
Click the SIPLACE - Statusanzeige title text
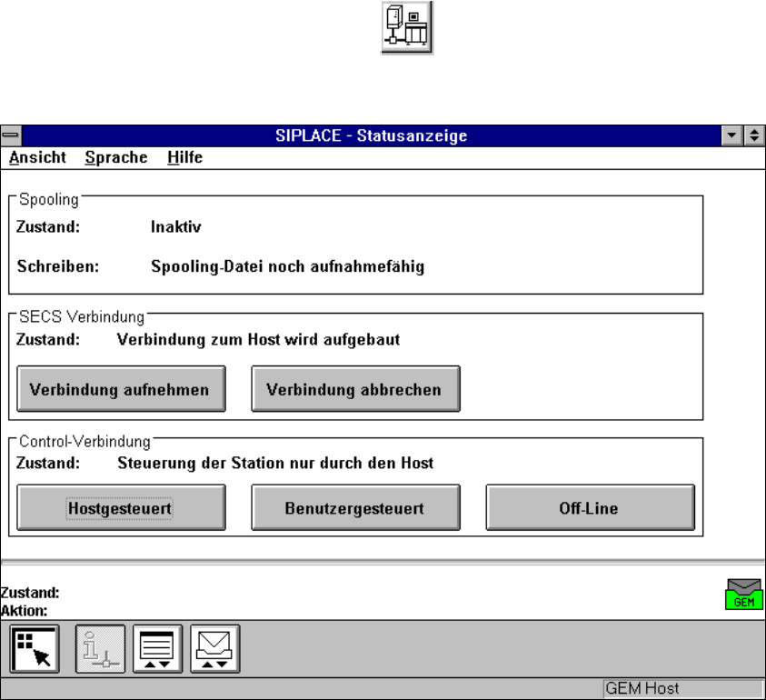[x=372, y=135]
